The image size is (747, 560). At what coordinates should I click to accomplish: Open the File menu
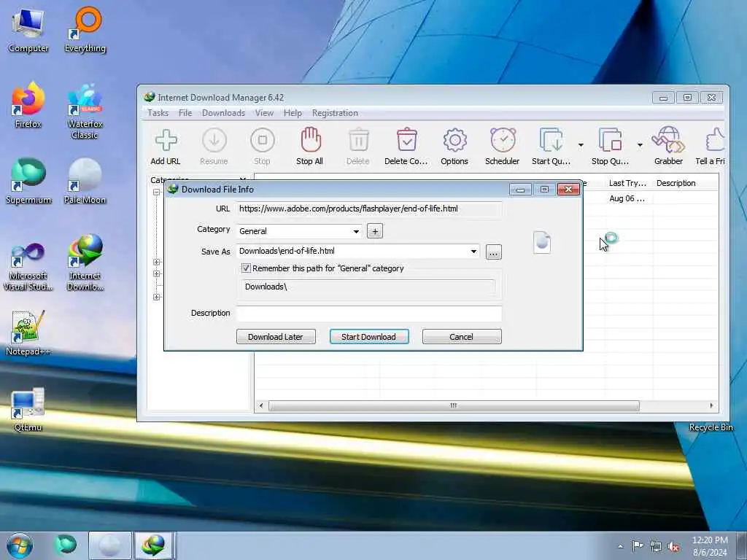[x=185, y=113]
